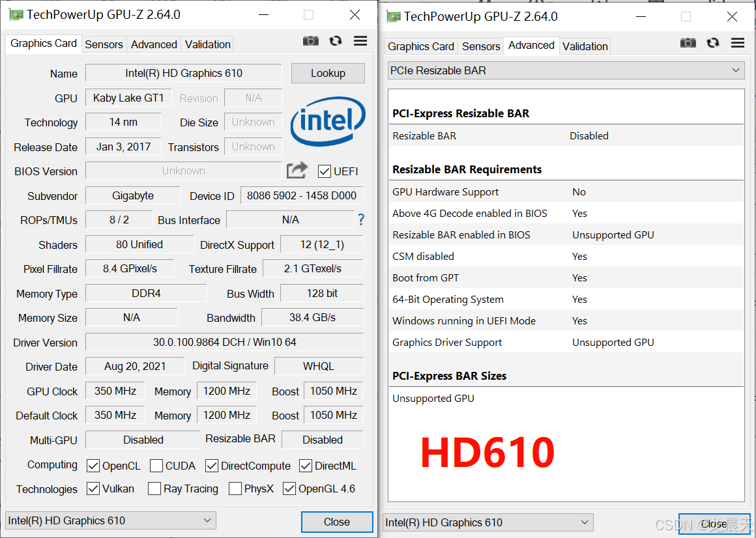Switch to Sensors tab in right window
The image size is (756, 538).
[x=481, y=46]
